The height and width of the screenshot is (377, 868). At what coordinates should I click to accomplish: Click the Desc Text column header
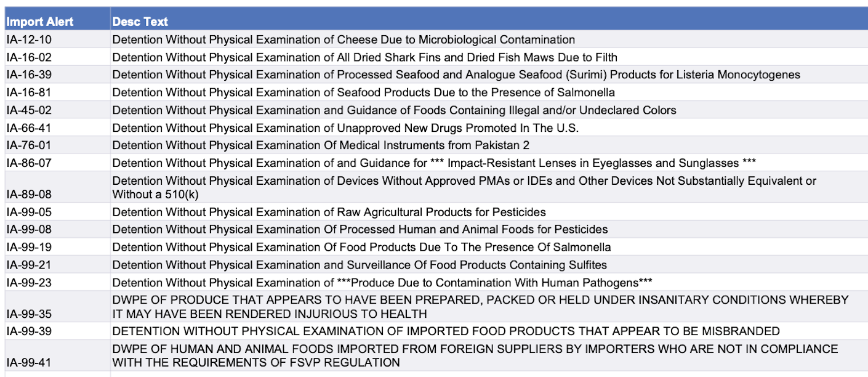tap(140, 22)
